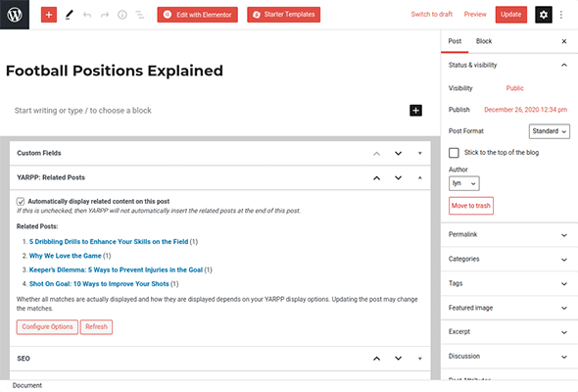578x392 pixels.
Task: Open the block inserter plus button
Action: [x=49, y=15]
